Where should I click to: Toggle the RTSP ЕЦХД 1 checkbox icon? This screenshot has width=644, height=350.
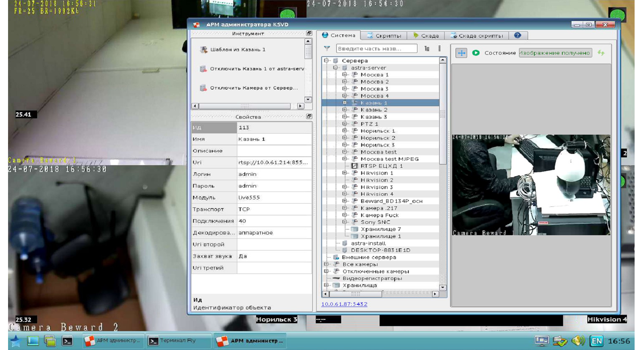(354, 166)
